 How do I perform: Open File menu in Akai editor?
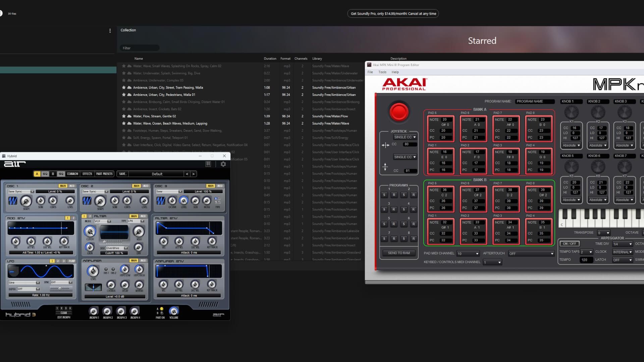click(370, 72)
